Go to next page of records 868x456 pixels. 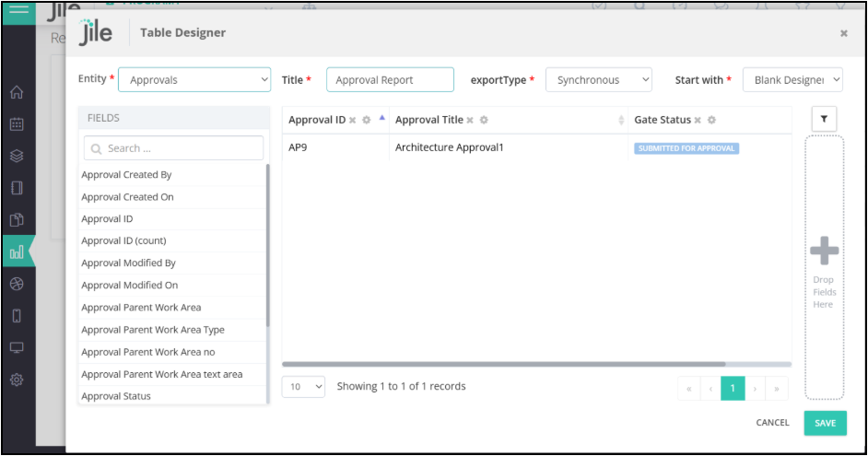755,389
